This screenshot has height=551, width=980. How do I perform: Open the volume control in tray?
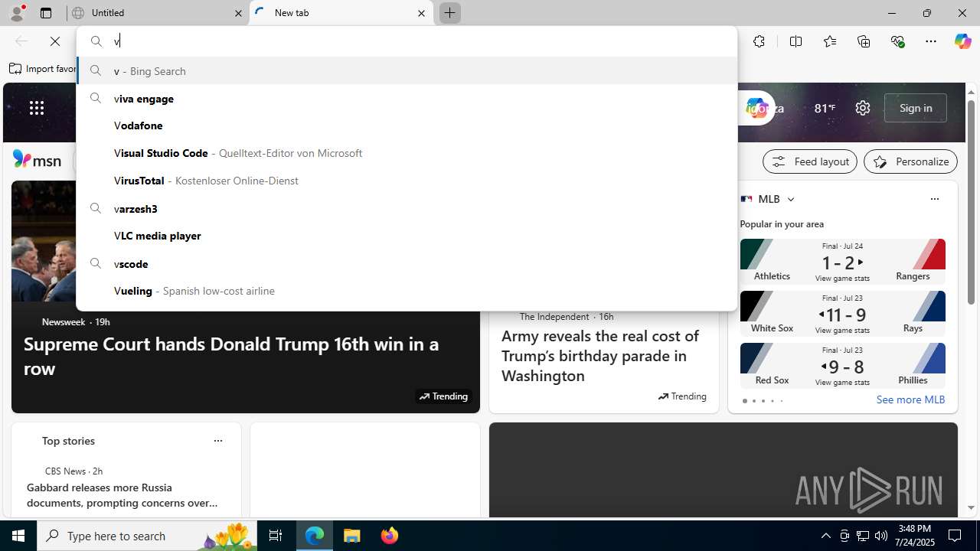click(881, 536)
